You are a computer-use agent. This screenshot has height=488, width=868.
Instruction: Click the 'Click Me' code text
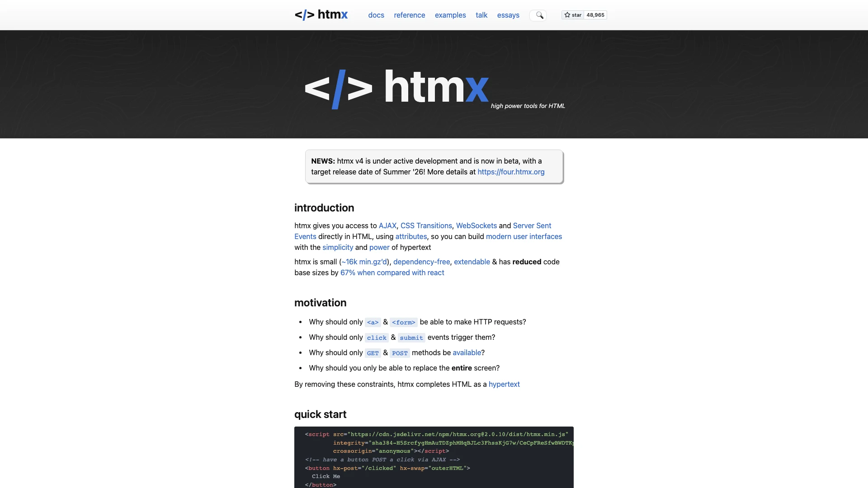click(326, 476)
